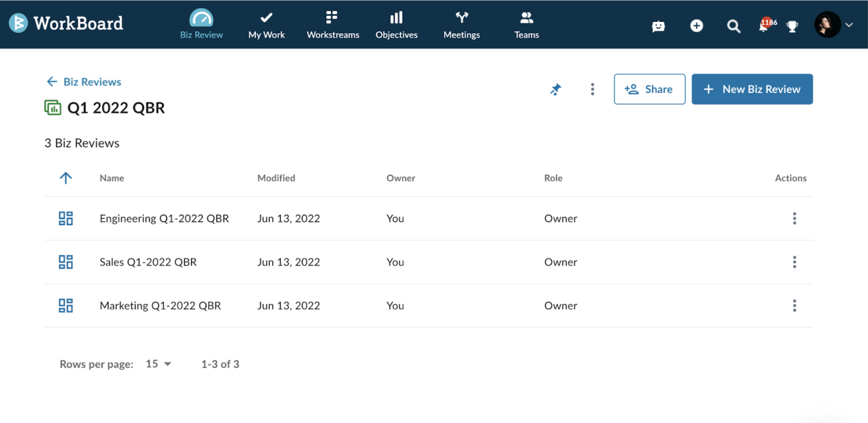This screenshot has height=423, width=868.
Task: Open actions menu for Engineering Q1-2022 QBR
Action: (794, 218)
